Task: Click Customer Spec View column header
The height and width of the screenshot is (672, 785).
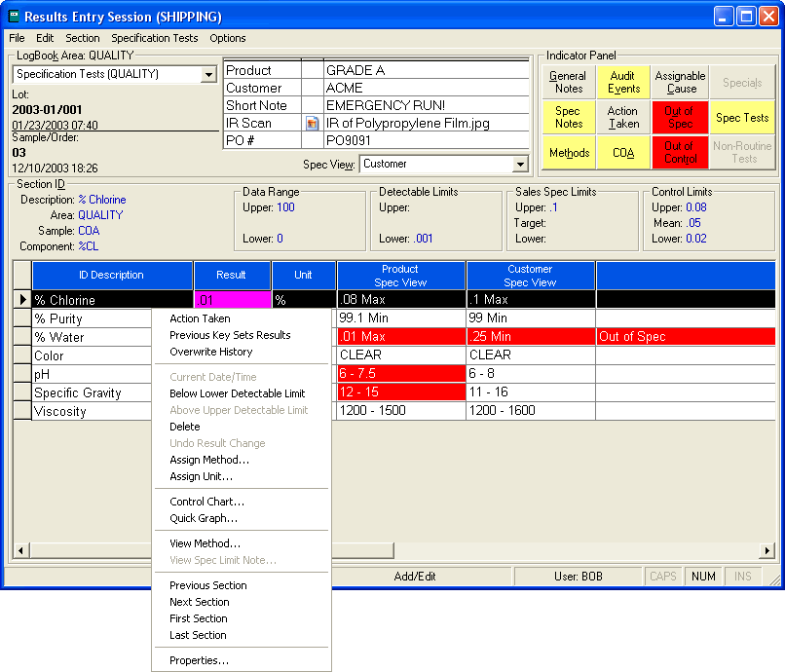Action: click(530, 276)
